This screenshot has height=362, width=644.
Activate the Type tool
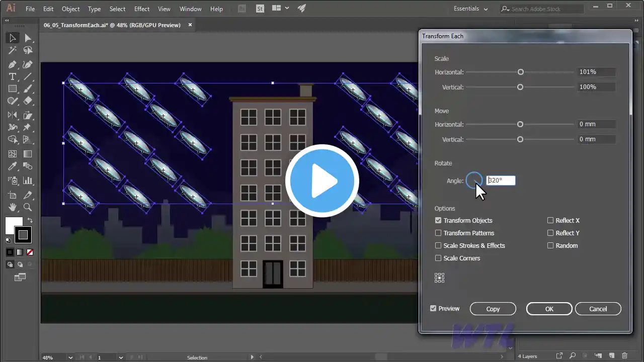[x=13, y=77]
